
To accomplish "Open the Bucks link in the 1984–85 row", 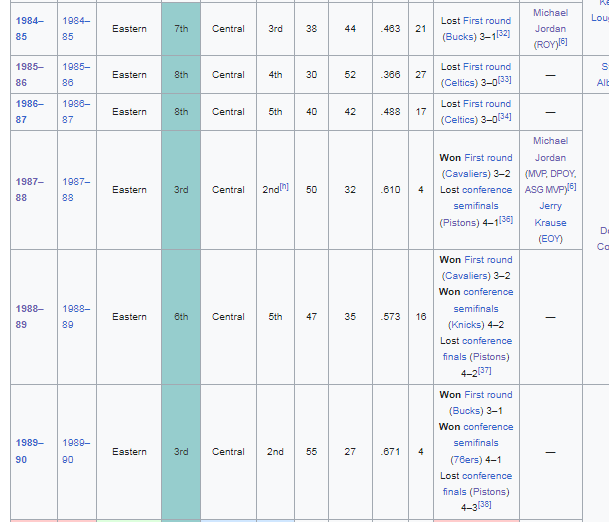I will click(459, 37).
